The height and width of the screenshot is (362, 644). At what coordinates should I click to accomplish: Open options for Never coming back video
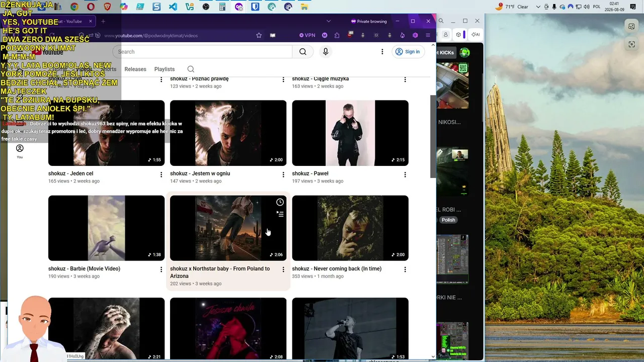pos(405,269)
